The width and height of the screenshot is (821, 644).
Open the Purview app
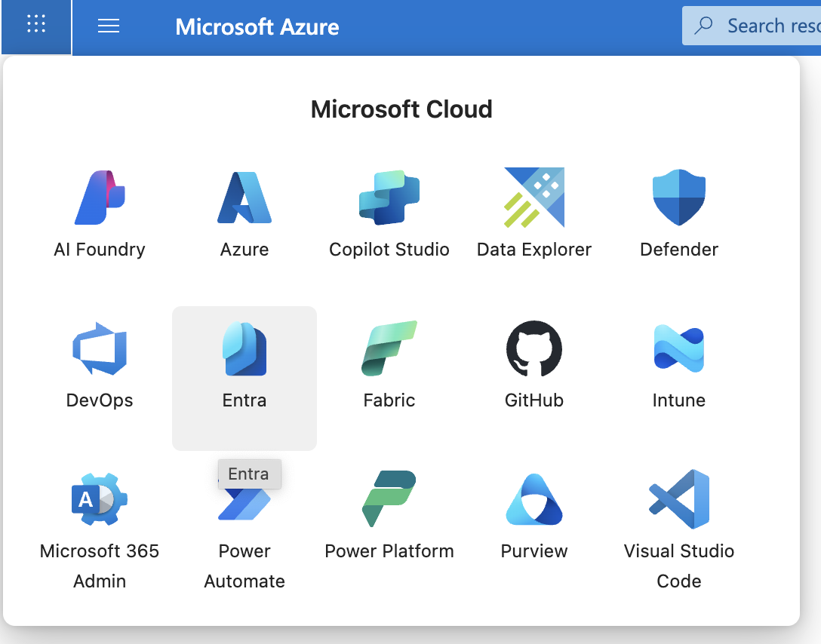(533, 513)
